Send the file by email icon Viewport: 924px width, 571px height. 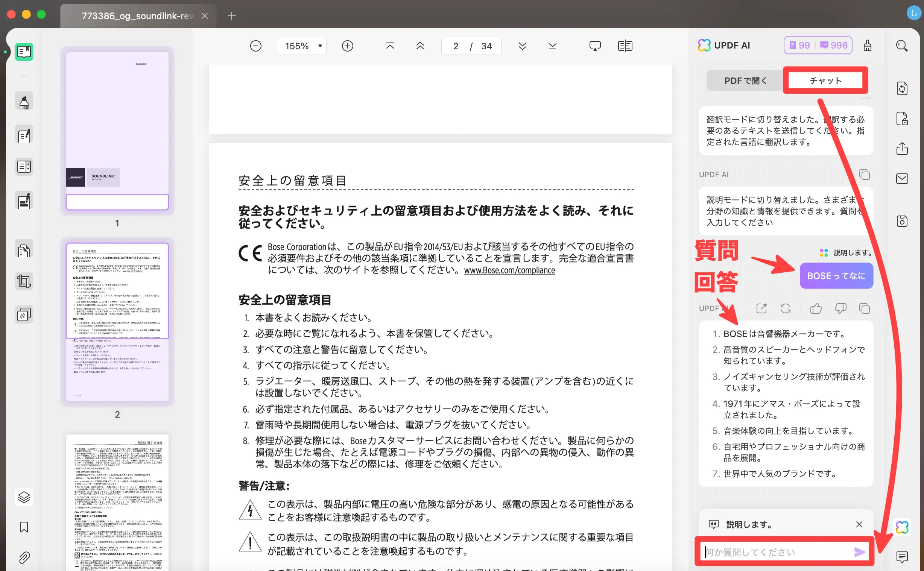click(902, 179)
